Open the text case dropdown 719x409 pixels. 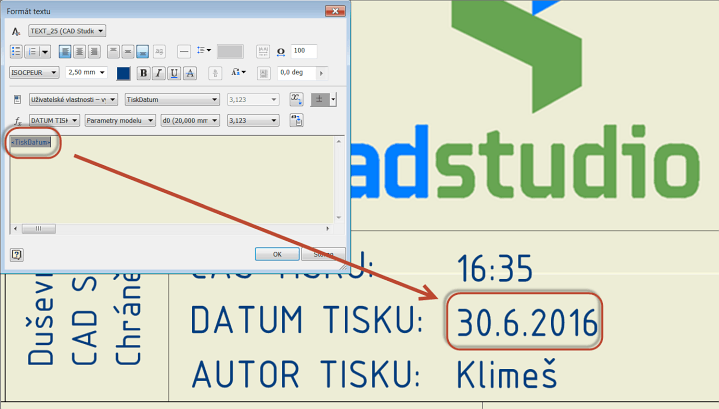click(x=238, y=72)
